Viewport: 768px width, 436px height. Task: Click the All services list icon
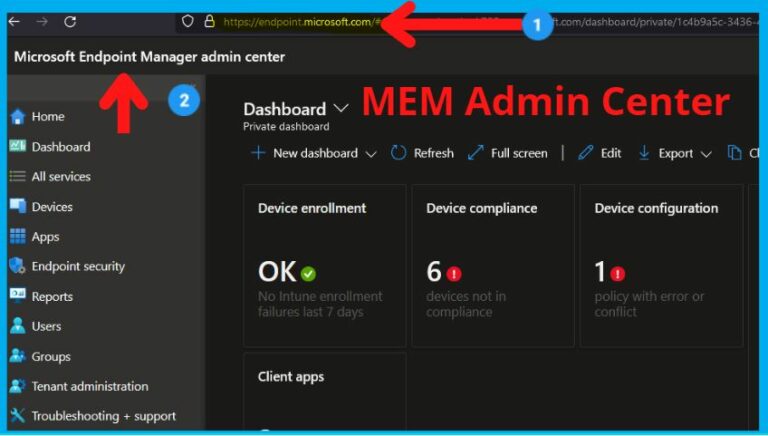18,176
